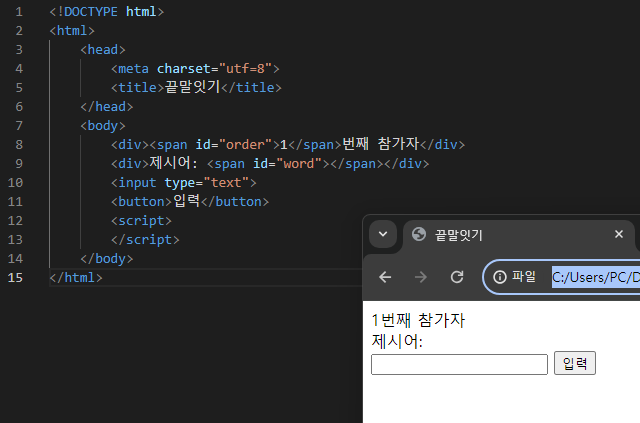Viewport: 640px width, 423px height.
Task: Click the opening <script> tag line
Action: tap(141, 220)
